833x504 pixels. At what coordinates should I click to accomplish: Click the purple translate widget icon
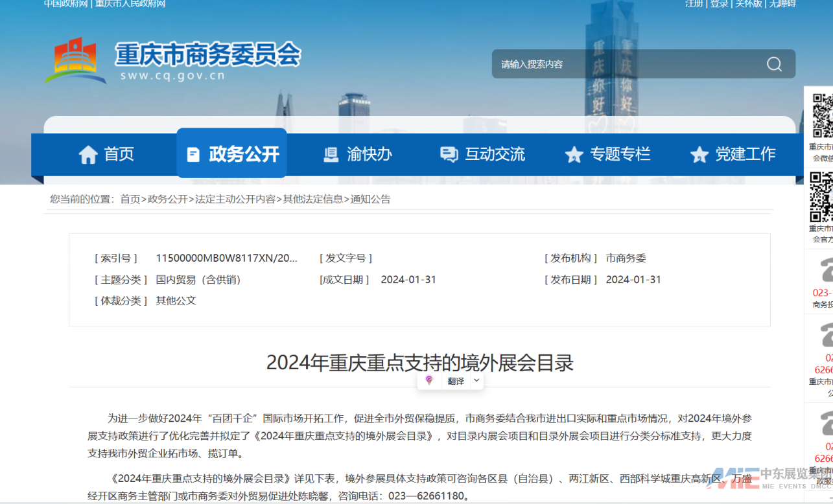point(429,380)
